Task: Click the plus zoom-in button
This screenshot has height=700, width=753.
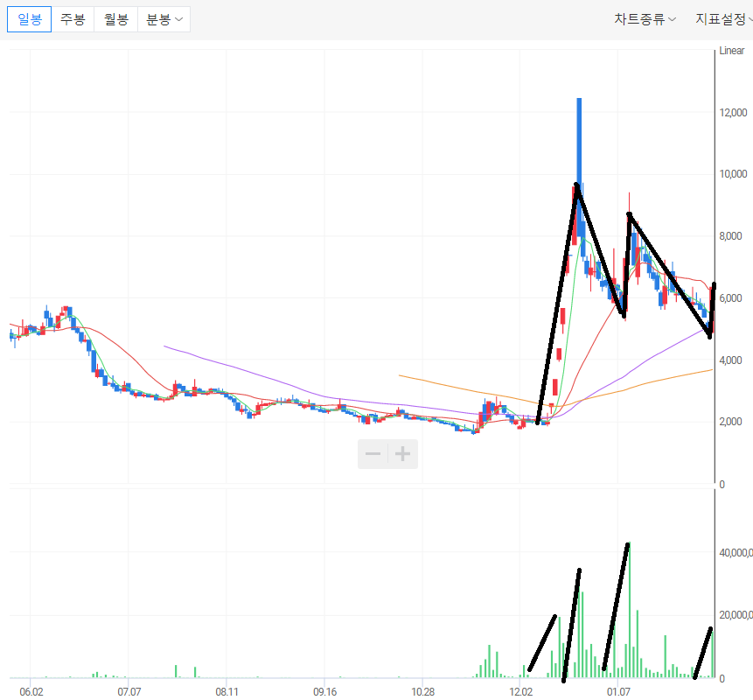Action: coord(402,453)
